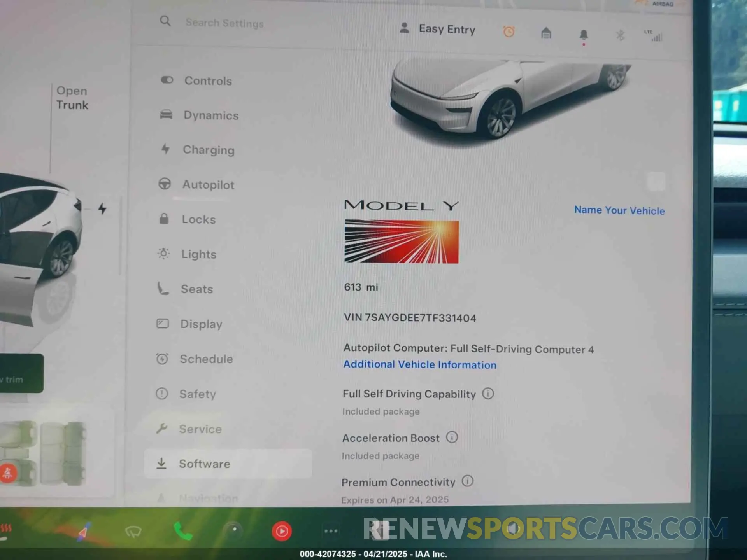
Task: Tap the volume speaker icon
Action: [514, 529]
